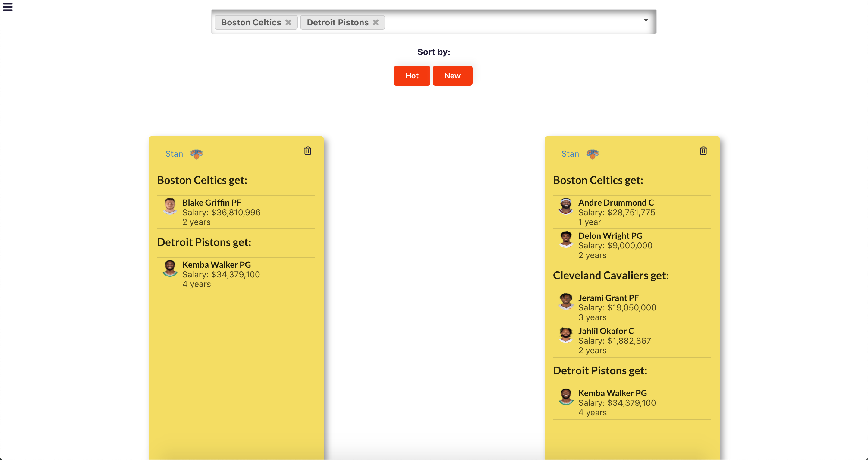Click empty area of team filter input
Screen dimensions: 868x460
click(x=505, y=22)
